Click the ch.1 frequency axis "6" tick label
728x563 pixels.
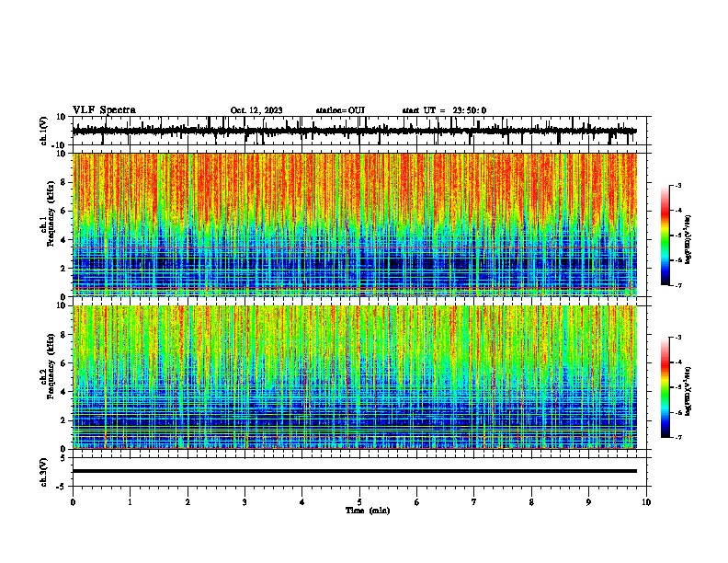[63, 212]
